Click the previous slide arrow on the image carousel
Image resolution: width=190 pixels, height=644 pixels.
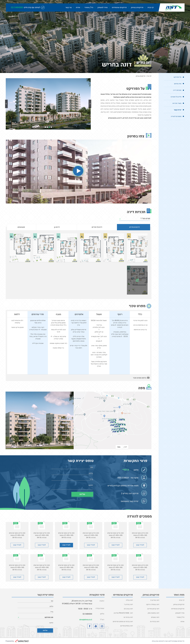coord(7,104)
